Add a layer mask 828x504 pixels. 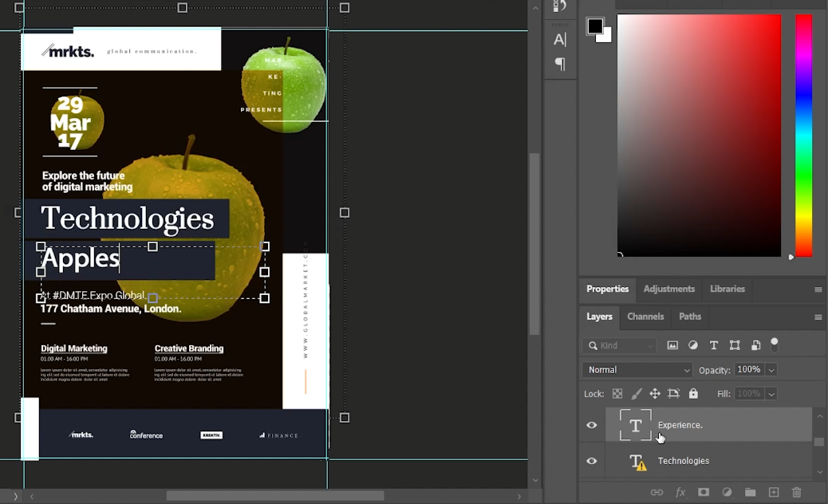[x=704, y=493]
